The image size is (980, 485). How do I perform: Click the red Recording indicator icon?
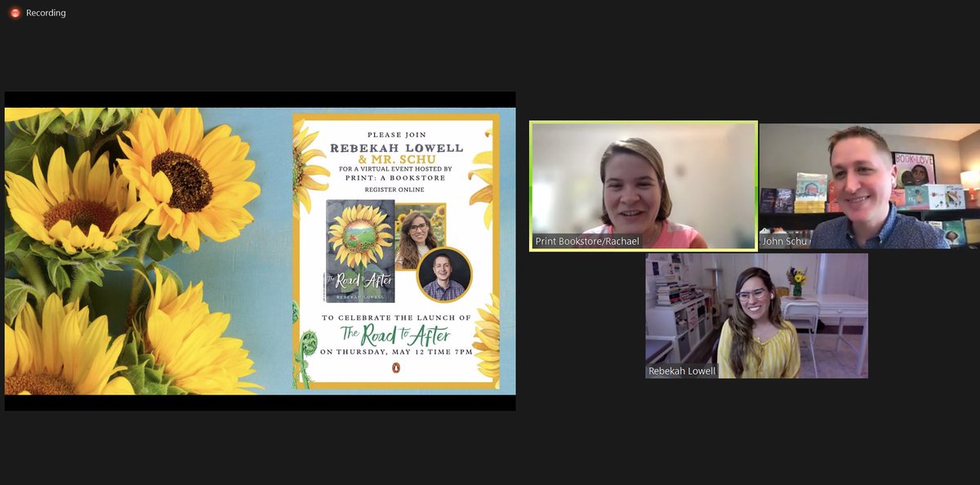15,13
